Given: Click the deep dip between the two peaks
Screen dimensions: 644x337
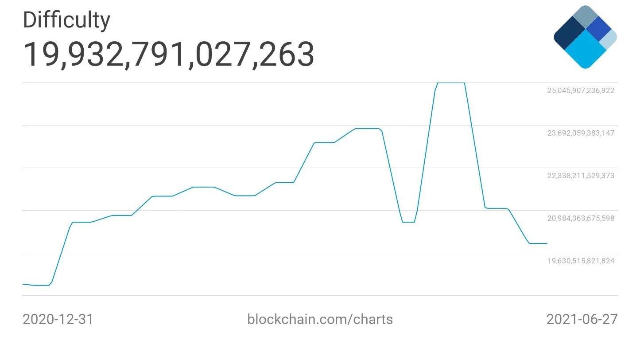Looking at the screenshot, I should click(408, 222).
